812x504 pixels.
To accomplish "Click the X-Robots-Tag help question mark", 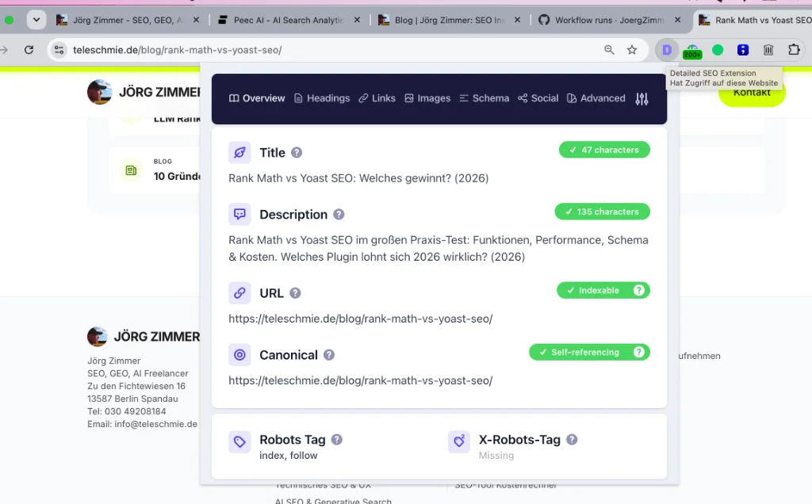I will tap(572, 439).
